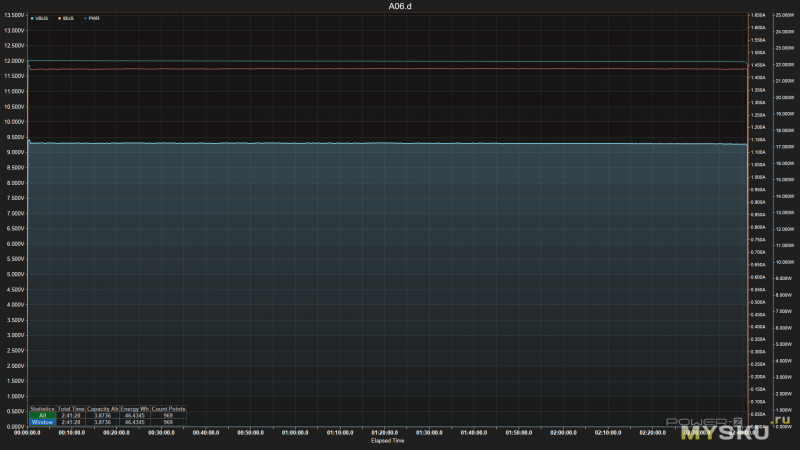
Task: Click Capacity 3.8736 in All row
Action: (103, 415)
